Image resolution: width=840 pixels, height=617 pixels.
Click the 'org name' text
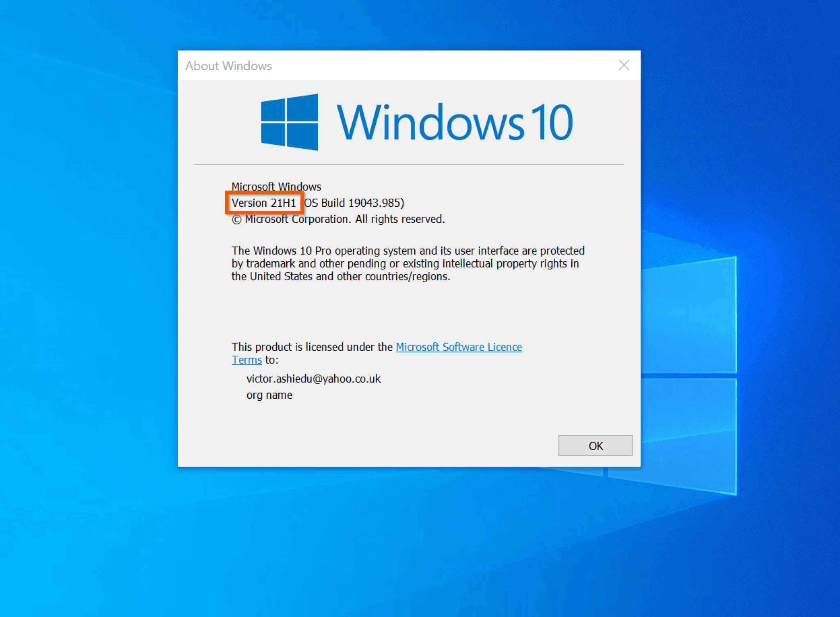click(x=269, y=395)
